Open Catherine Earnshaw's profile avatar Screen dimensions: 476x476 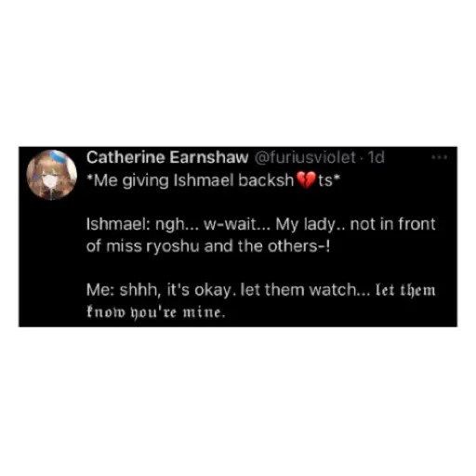click(x=52, y=175)
